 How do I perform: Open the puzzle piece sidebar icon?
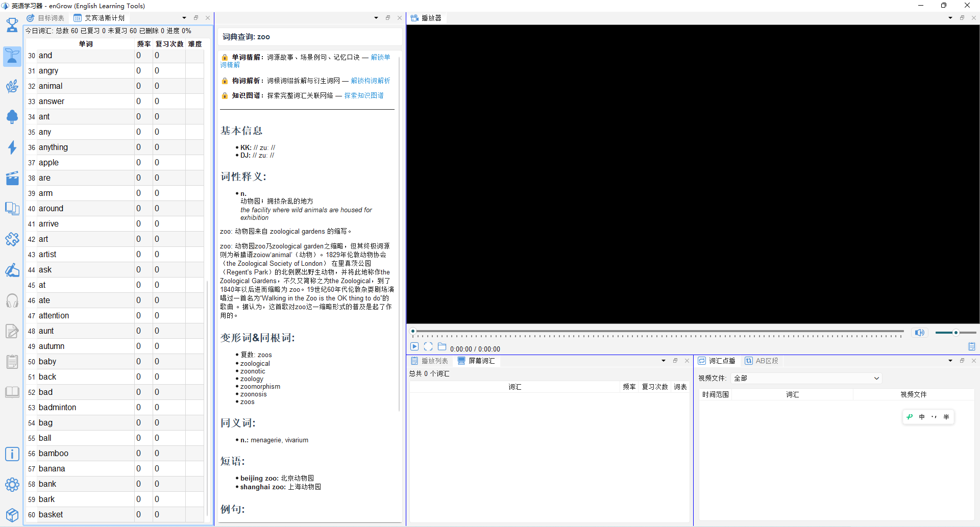coord(12,239)
